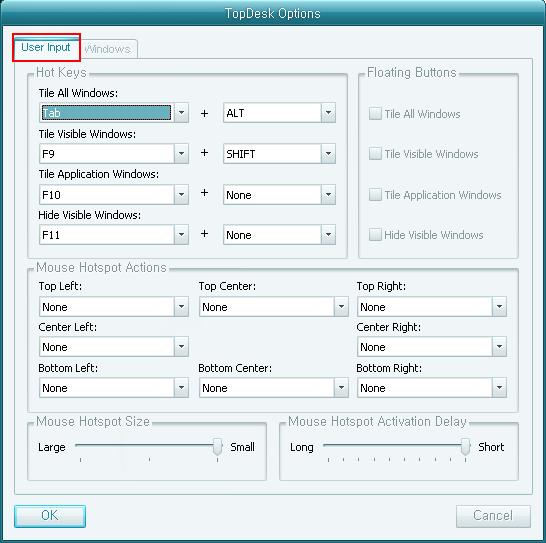Open Tile All Windows modifier dropdown showing ALT
The height and width of the screenshot is (543, 546).
(x=279, y=113)
